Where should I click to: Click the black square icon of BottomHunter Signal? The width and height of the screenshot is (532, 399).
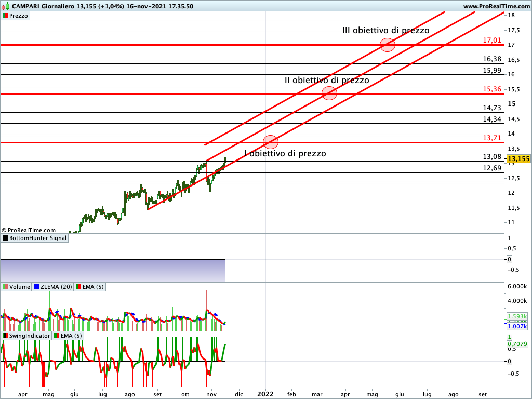[5, 238]
